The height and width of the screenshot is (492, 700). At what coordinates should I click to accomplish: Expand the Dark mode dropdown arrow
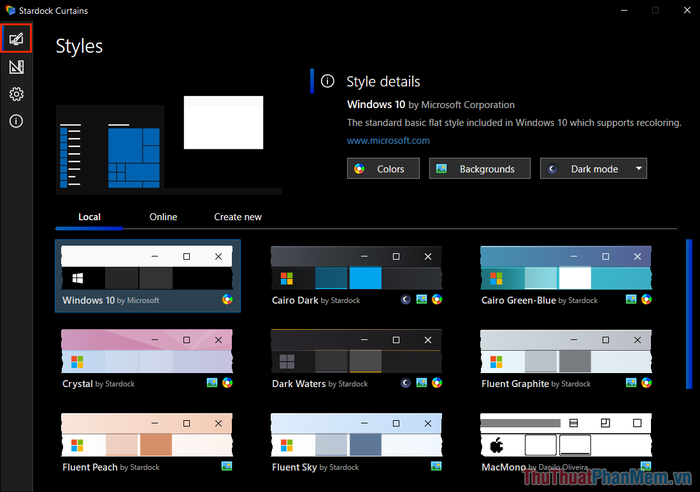[638, 168]
